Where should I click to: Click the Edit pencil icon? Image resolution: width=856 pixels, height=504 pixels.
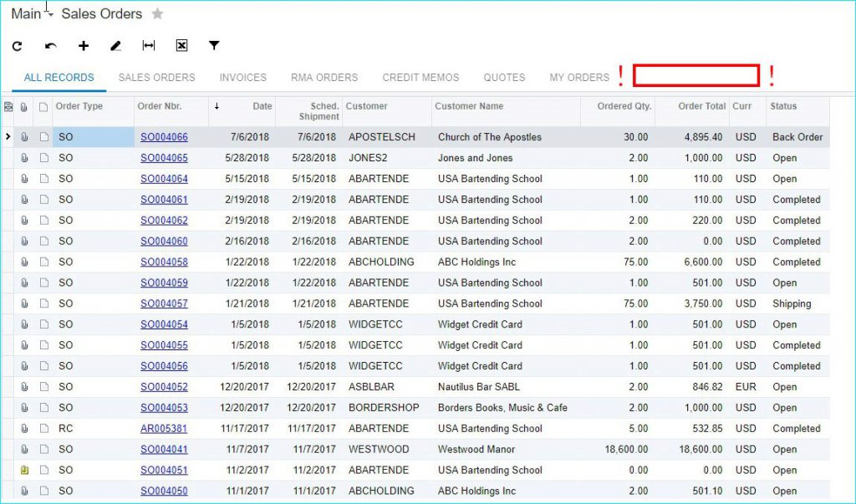[x=115, y=46]
